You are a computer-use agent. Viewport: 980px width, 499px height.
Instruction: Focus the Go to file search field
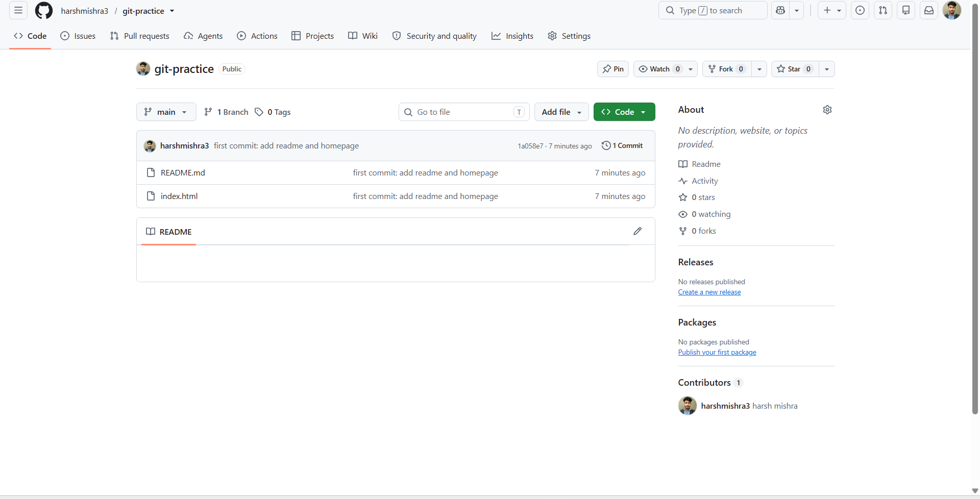point(464,112)
